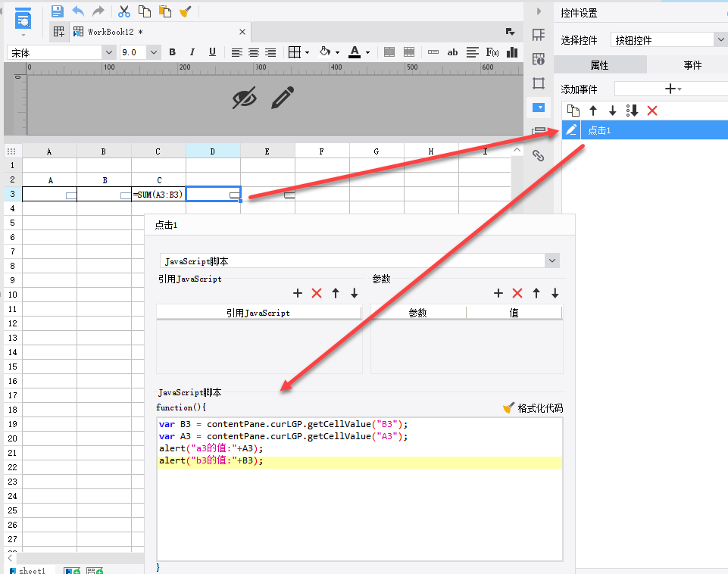Open the new template tab icon
This screenshot has height=574, width=728.
tap(59, 32)
